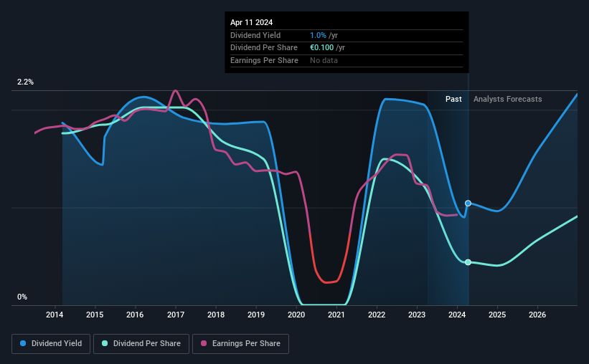Click the 2023 x-axis label
This screenshot has width=589, height=364.
417,315
